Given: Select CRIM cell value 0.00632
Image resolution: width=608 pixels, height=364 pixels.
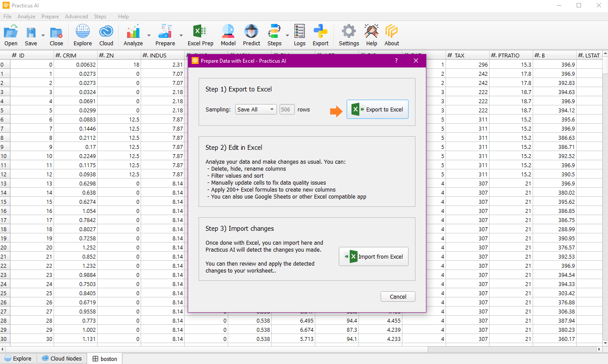Looking at the screenshot, I should coord(75,64).
